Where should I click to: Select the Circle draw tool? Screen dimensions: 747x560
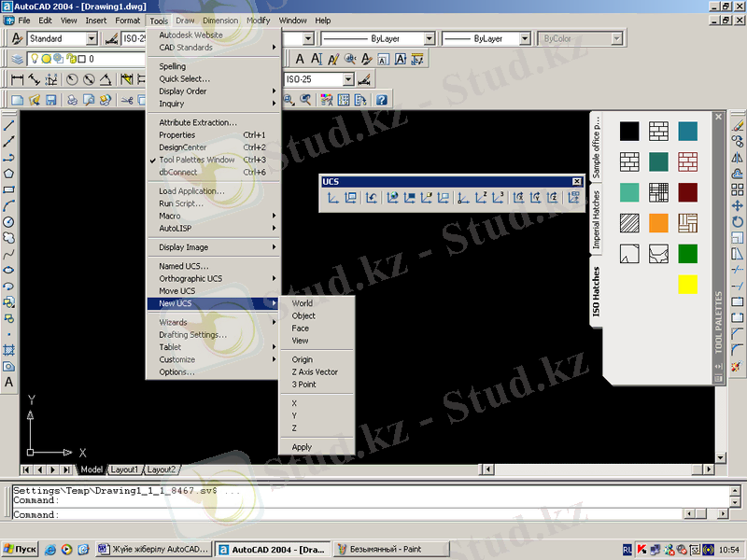pyautogui.click(x=9, y=221)
